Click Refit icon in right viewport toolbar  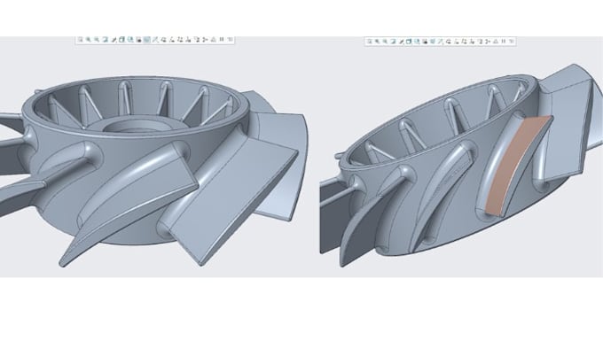[x=370, y=41]
